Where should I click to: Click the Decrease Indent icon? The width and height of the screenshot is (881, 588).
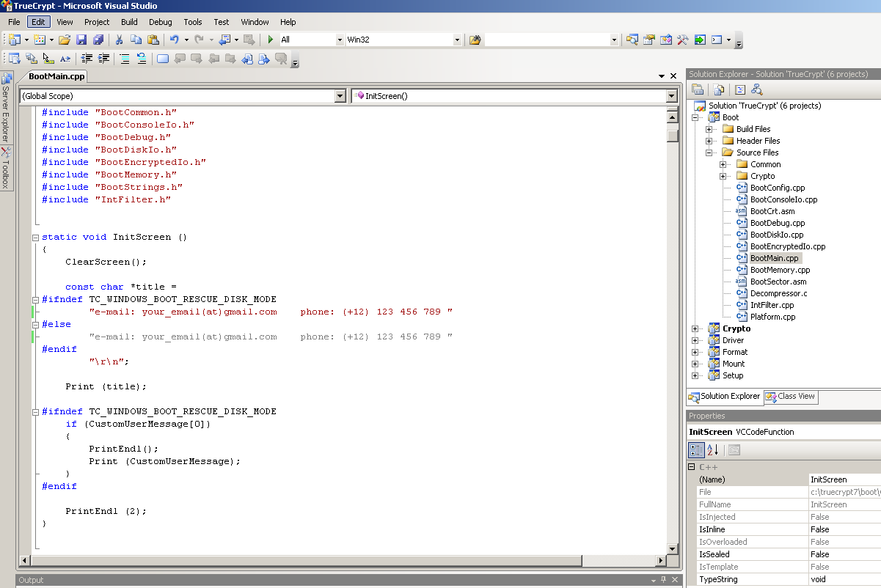pyautogui.click(x=87, y=59)
